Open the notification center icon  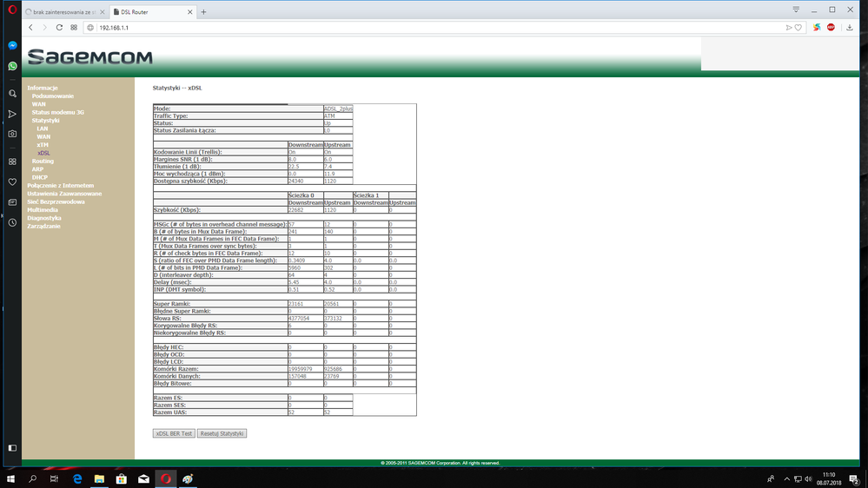coord(854,479)
